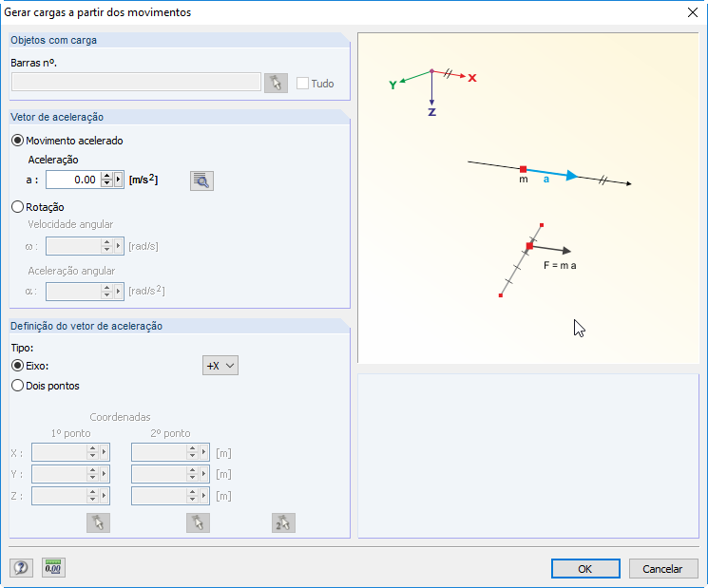Click the X field of 1º ponto

59,452
